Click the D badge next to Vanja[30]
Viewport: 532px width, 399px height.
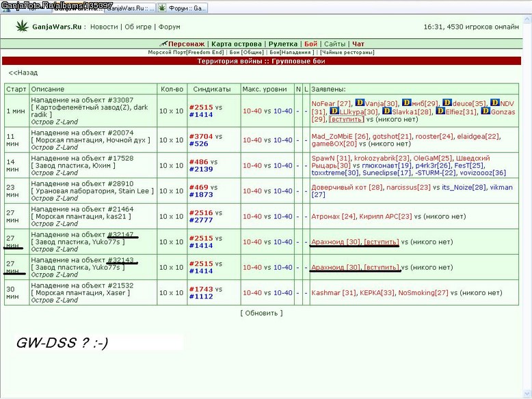359,102
